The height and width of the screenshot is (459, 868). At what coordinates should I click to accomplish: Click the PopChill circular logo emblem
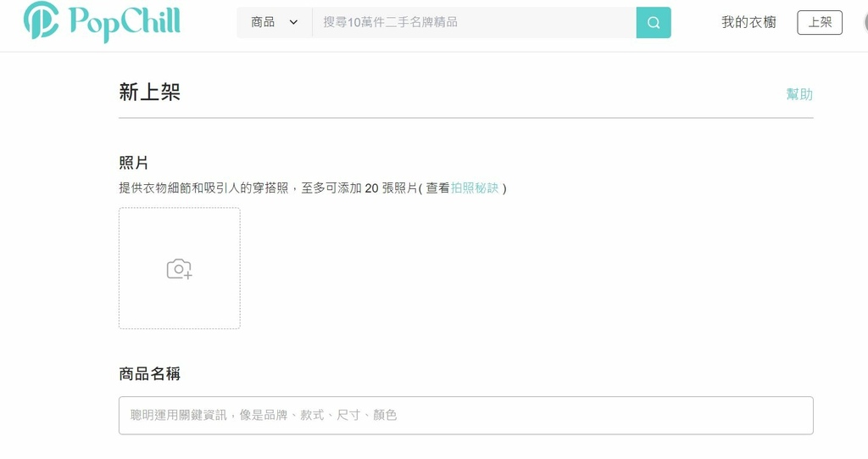click(x=41, y=22)
